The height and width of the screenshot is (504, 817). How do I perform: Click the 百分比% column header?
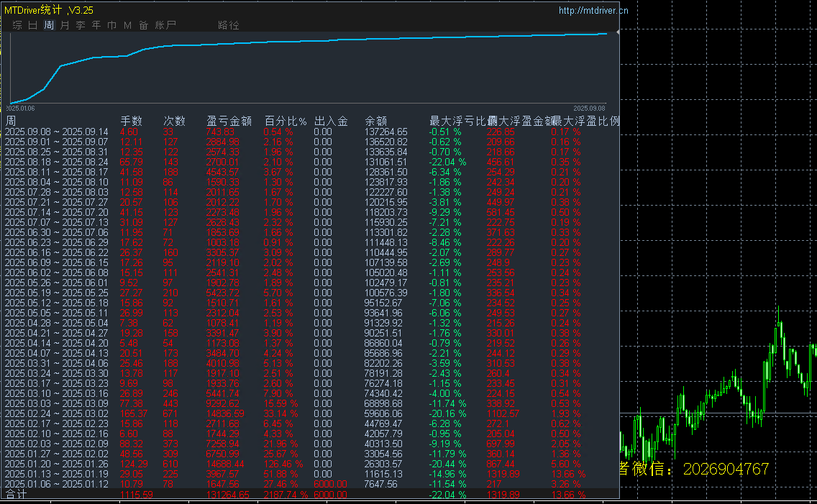[x=285, y=121]
